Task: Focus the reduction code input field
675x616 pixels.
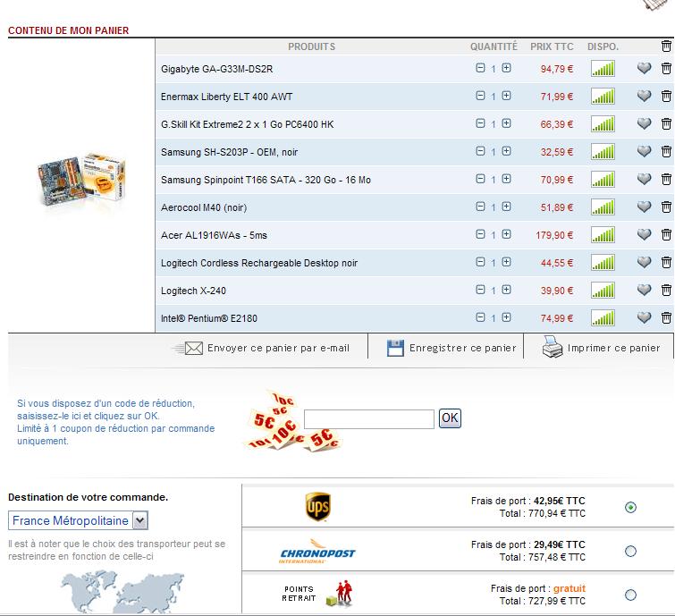Action: 369,419
